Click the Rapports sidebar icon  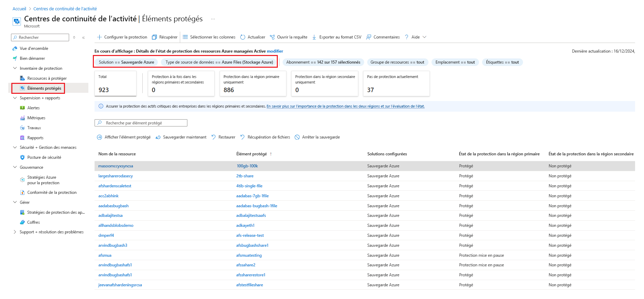pos(22,138)
